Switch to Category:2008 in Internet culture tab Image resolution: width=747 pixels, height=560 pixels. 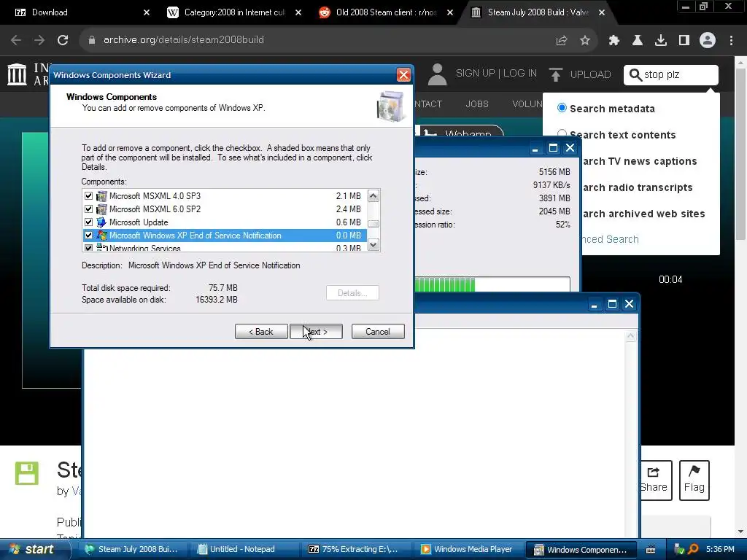point(234,12)
